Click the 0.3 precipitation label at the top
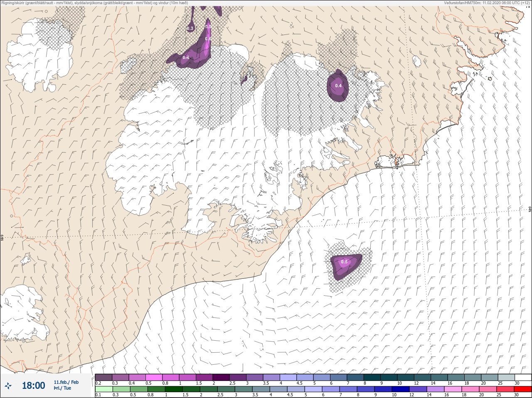This screenshot has height=398, width=532. [190, 28]
